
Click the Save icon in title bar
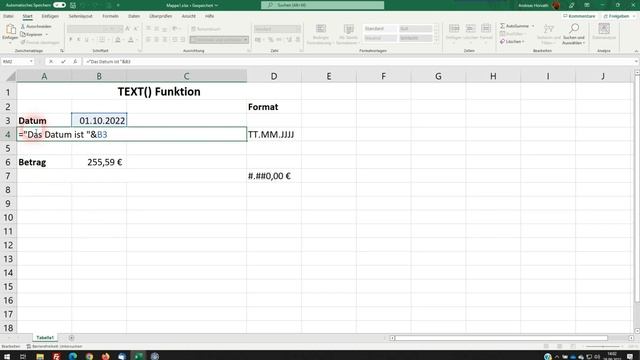pos(73,5)
